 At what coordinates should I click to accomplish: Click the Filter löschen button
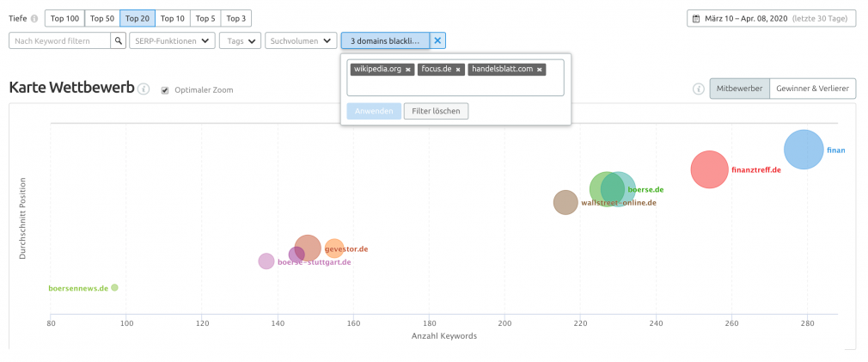[x=437, y=111]
